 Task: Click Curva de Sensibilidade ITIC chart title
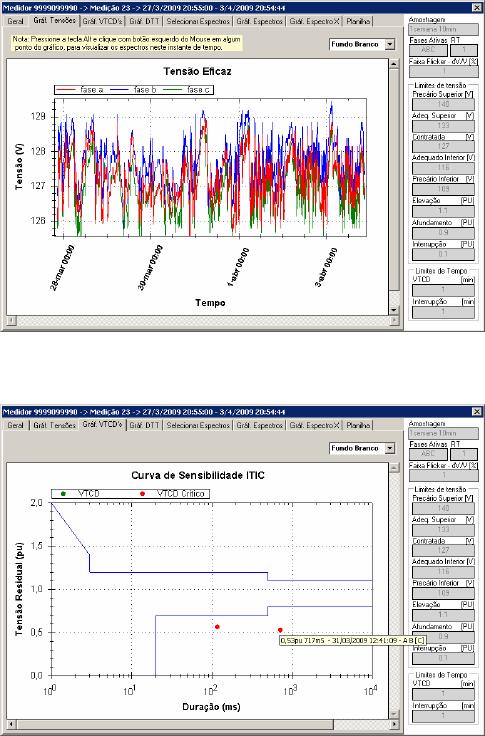coord(198,475)
